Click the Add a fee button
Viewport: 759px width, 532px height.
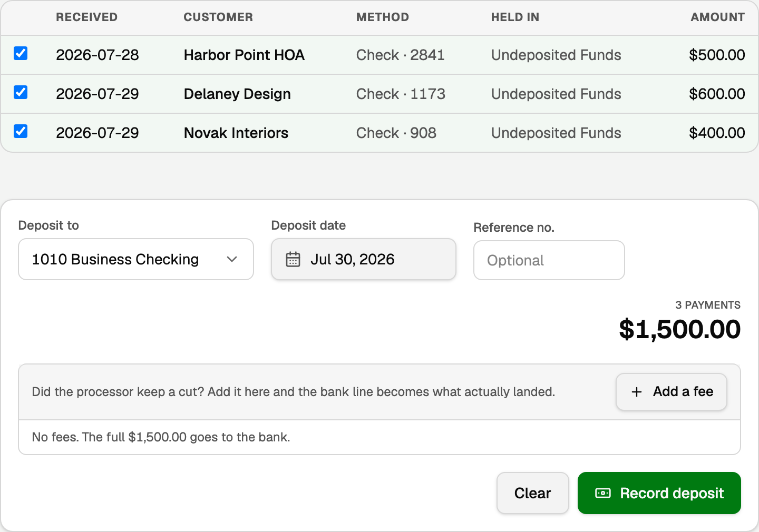pyautogui.click(x=672, y=392)
